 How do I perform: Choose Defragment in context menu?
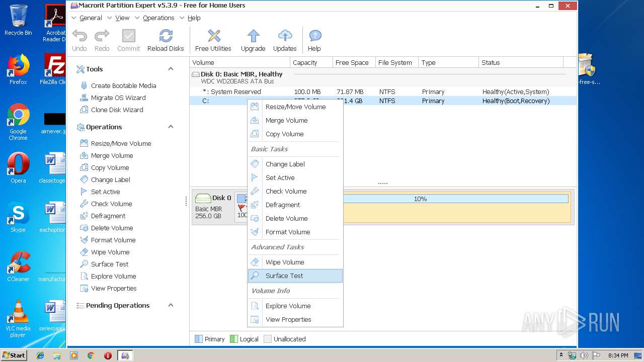pyautogui.click(x=295, y=205)
